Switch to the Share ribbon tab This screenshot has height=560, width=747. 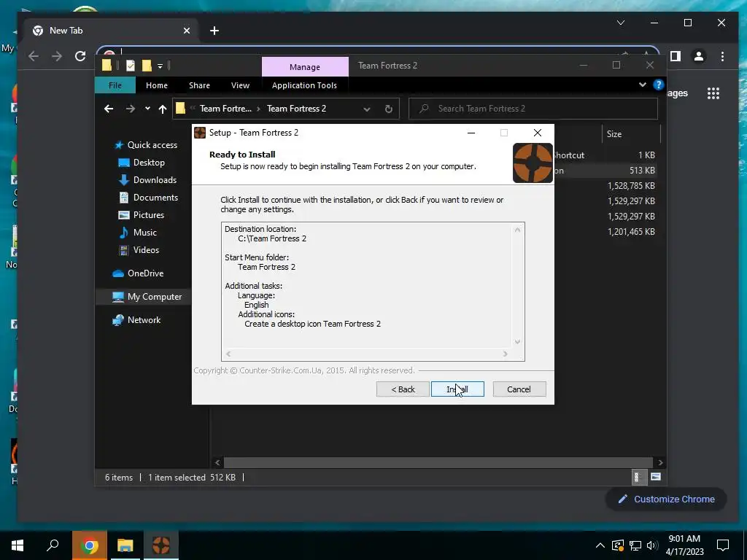pyautogui.click(x=199, y=85)
